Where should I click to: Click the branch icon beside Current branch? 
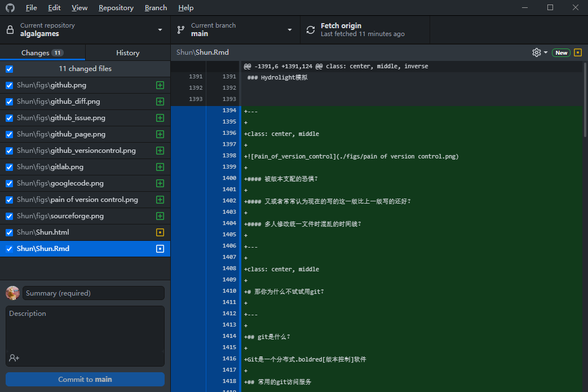coord(180,29)
